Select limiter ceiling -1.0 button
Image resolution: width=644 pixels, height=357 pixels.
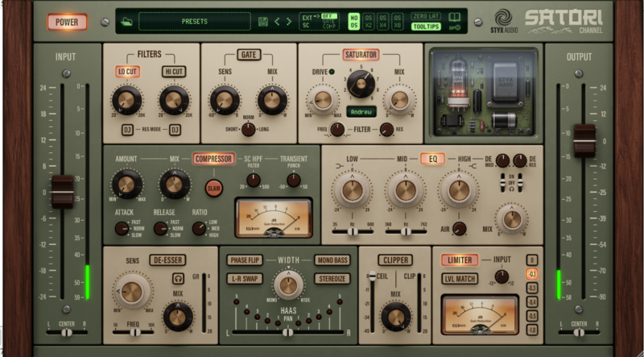tap(532, 330)
